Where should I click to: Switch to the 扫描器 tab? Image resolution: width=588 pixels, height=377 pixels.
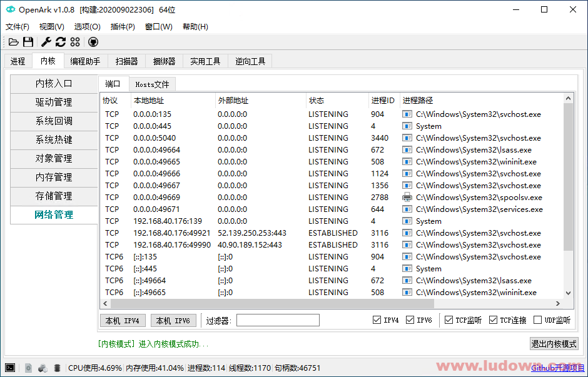coord(127,61)
